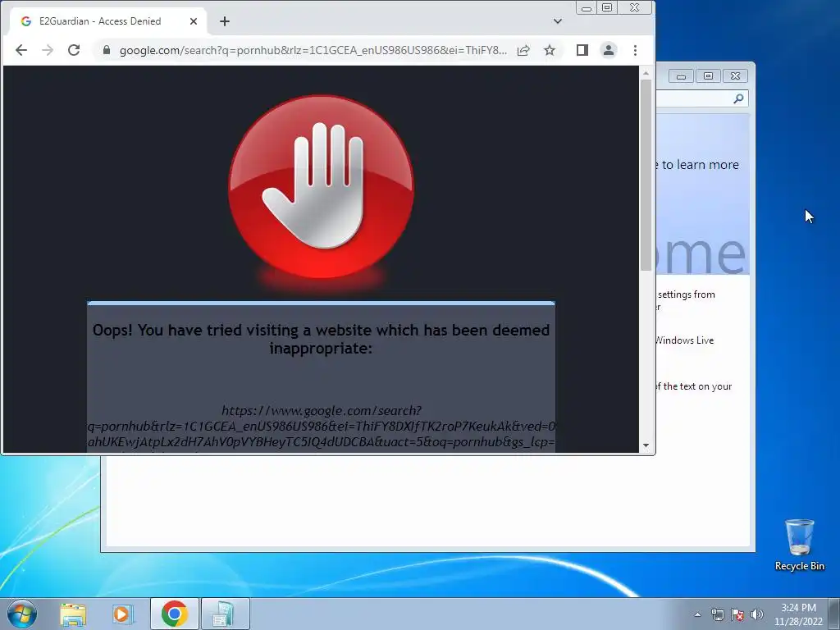This screenshot has height=630, width=840.
Task: Click the page scrollbar up arrow
Action: pos(646,73)
